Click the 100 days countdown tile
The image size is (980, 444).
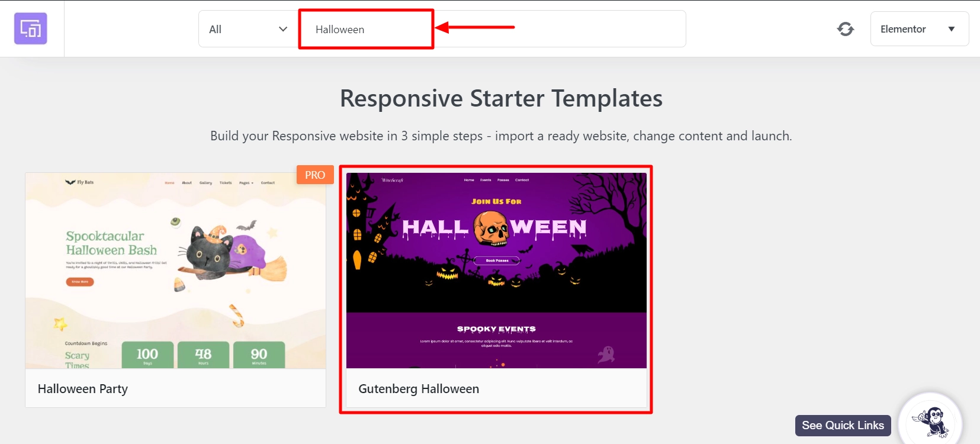point(147,355)
